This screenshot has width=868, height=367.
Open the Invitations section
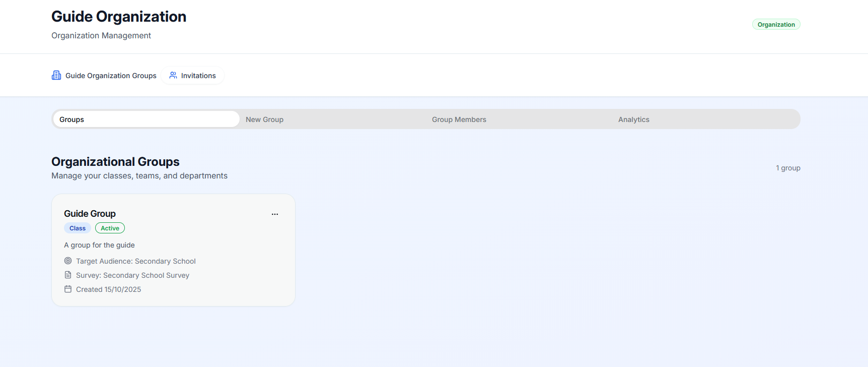point(198,76)
